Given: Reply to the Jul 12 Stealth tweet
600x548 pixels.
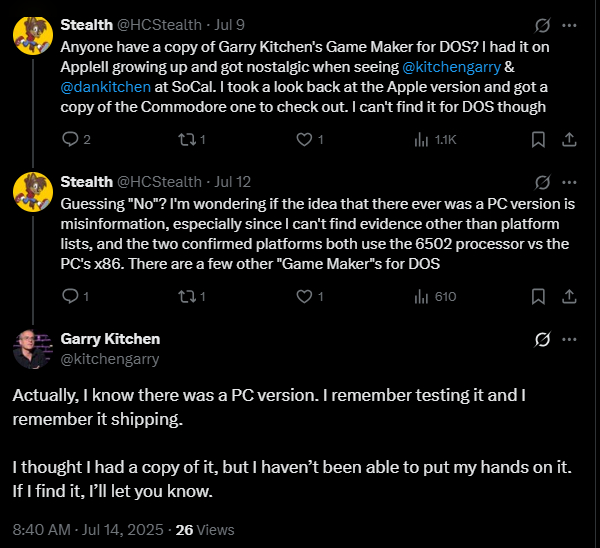Looking at the screenshot, I should pos(70,296).
